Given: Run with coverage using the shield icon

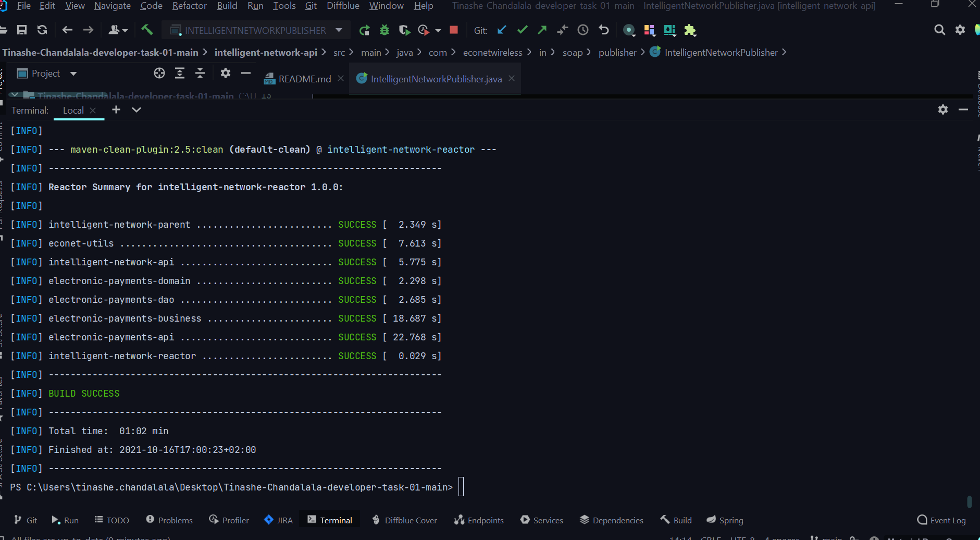Looking at the screenshot, I should pos(405,30).
